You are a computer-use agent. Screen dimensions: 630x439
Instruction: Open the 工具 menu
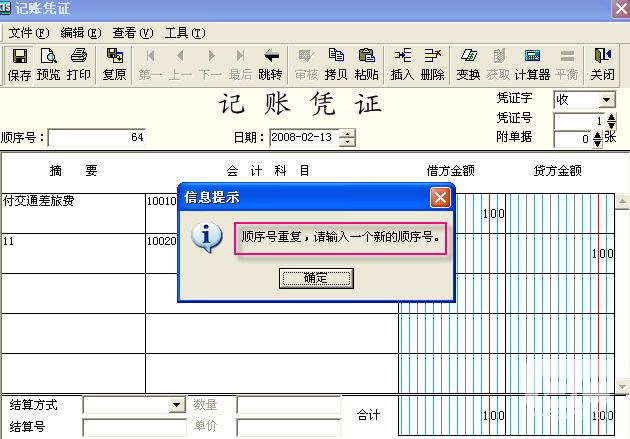(183, 32)
